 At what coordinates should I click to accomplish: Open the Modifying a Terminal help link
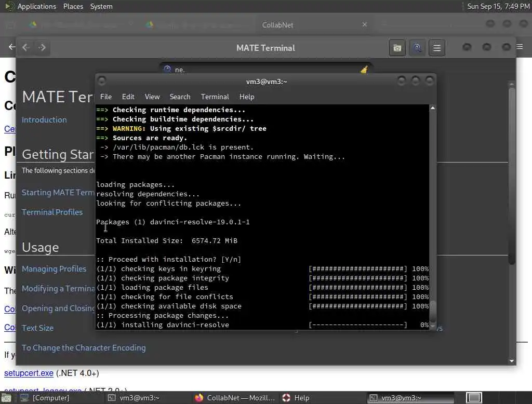(x=58, y=288)
